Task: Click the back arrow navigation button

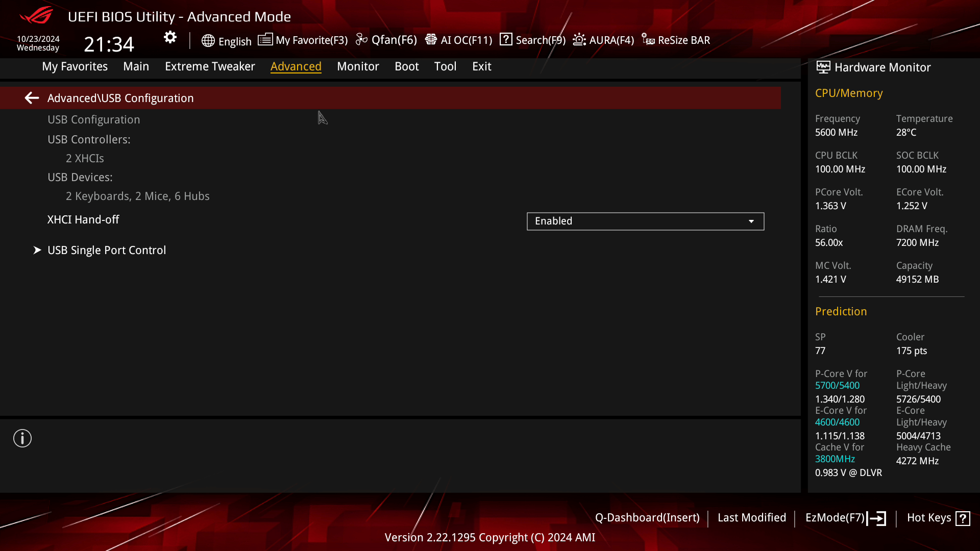Action: pos(32,97)
